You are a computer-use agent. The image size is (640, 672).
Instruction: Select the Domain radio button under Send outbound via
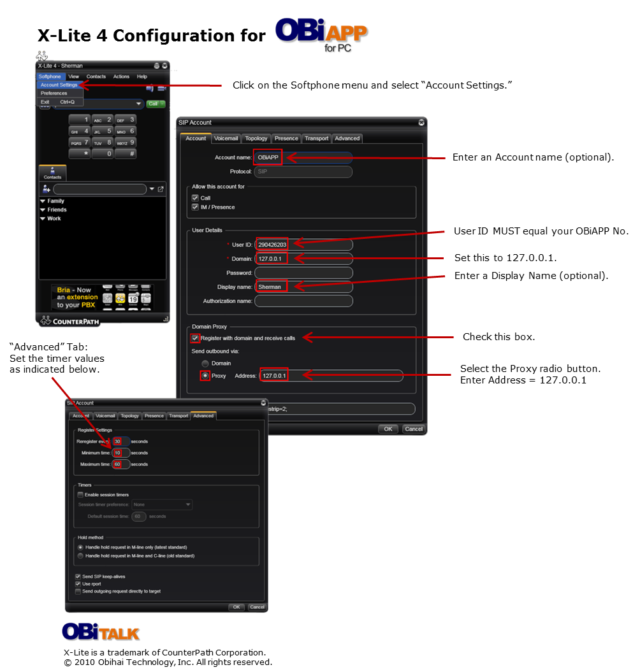click(205, 364)
